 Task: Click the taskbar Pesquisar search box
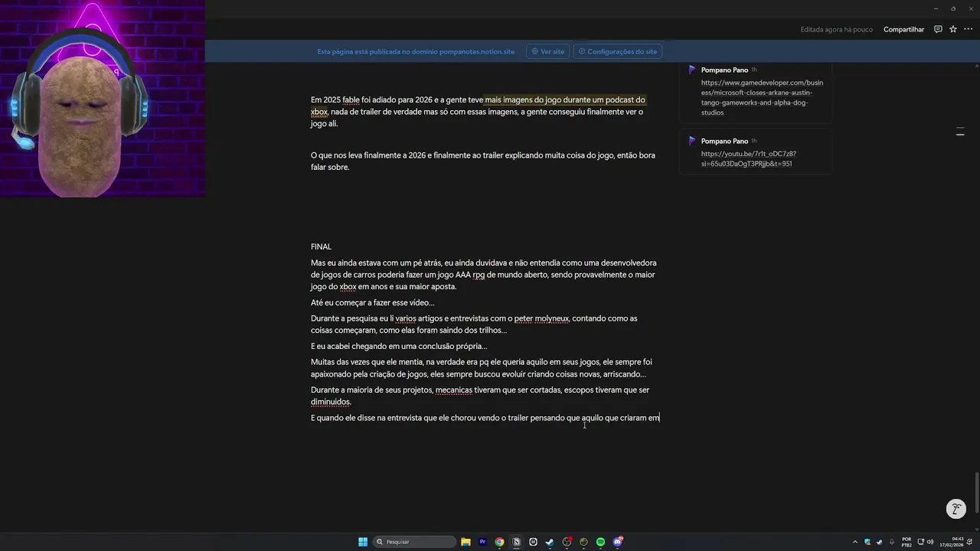point(414,542)
